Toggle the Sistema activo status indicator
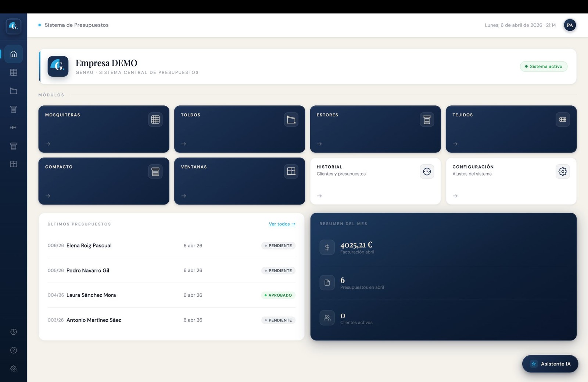 (544, 66)
